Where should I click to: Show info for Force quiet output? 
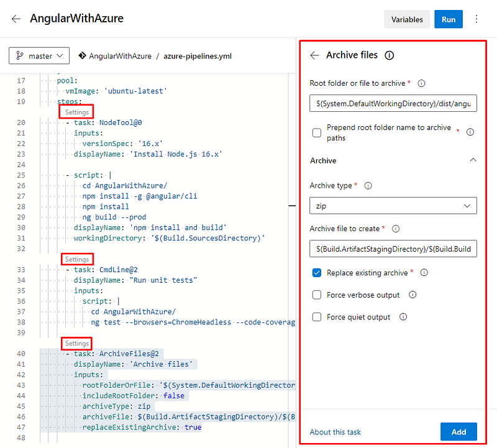click(x=403, y=317)
